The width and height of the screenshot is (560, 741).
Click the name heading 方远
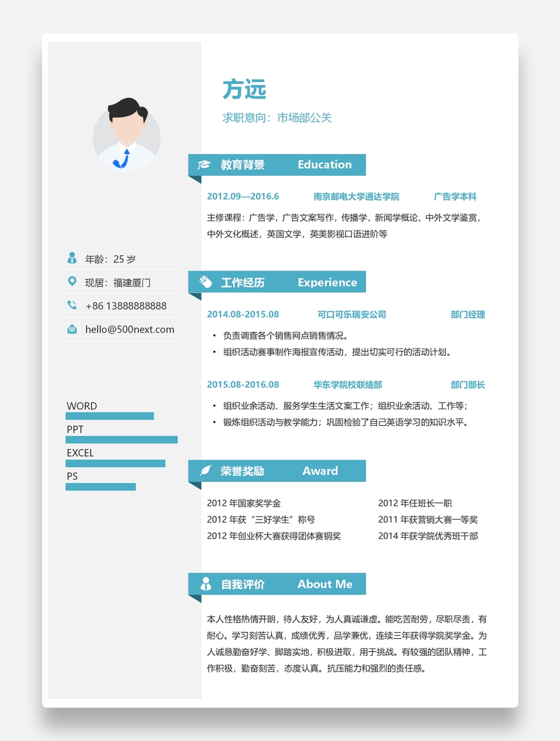(244, 89)
